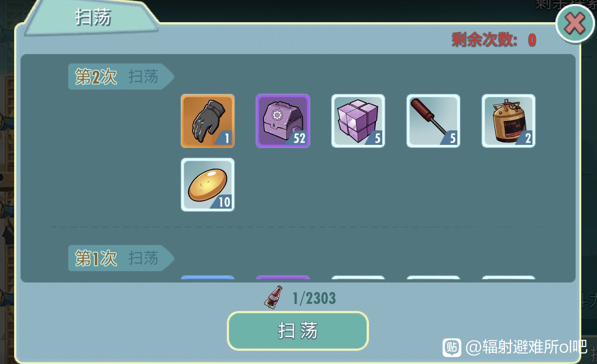
Task: Close the sweep dialog with X
Action: point(575,23)
